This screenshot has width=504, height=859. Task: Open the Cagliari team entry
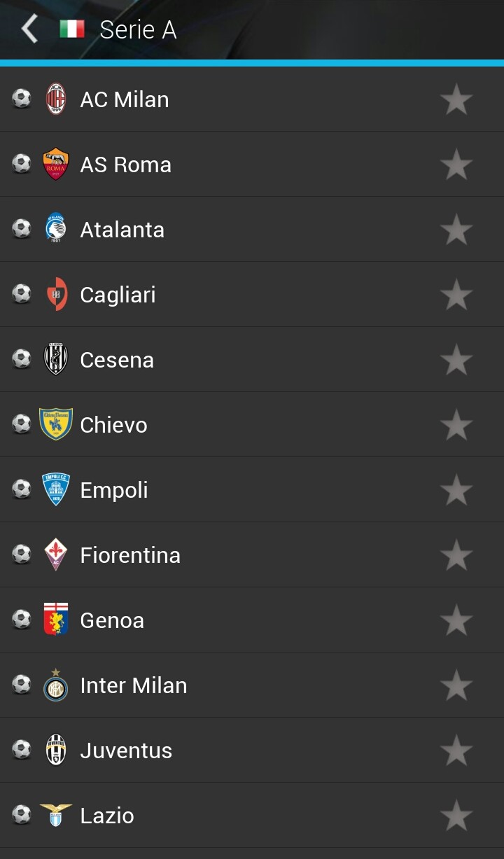(118, 295)
